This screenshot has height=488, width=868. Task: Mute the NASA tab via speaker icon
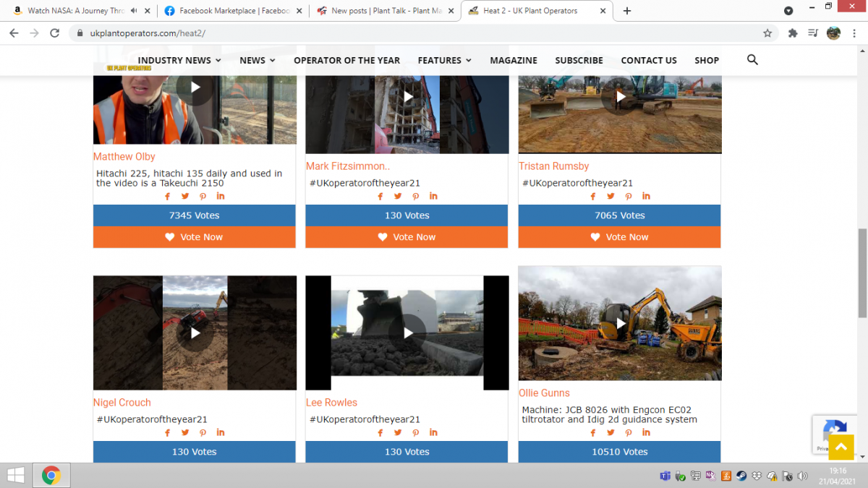tap(134, 11)
